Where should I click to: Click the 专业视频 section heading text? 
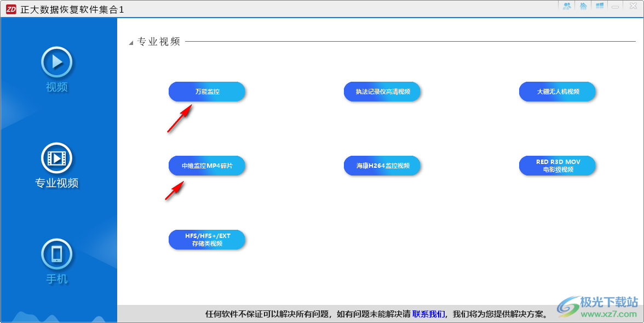click(x=159, y=42)
